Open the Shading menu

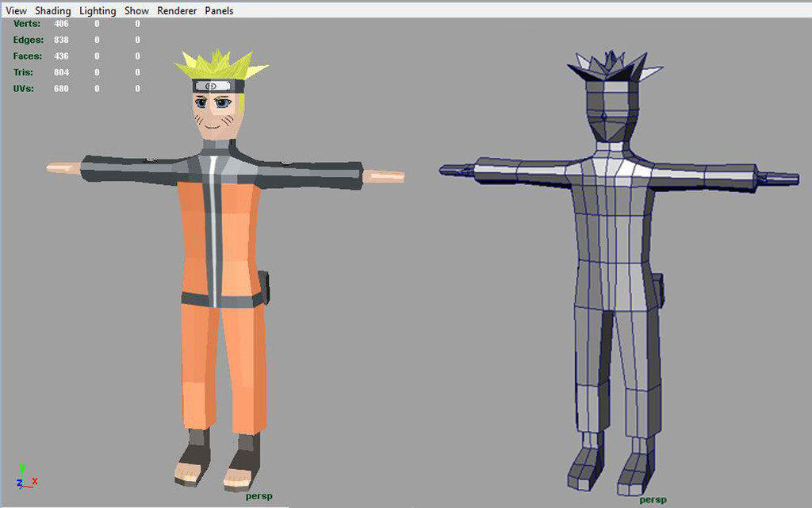coord(53,10)
